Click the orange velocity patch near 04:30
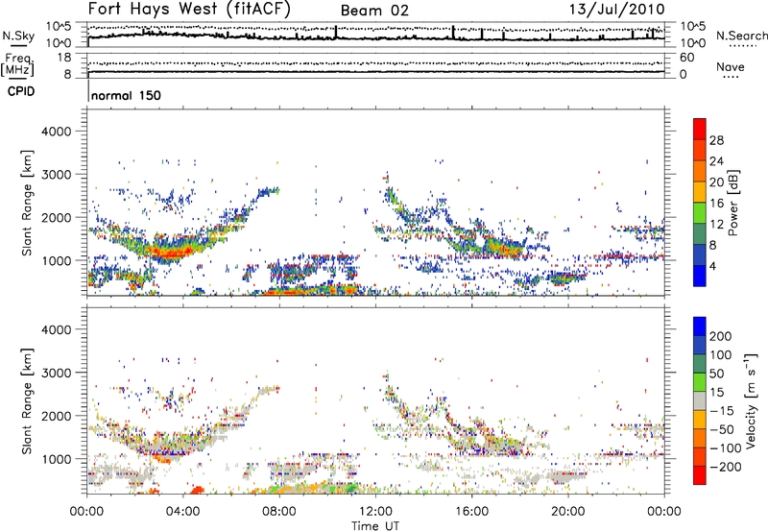 point(198,490)
